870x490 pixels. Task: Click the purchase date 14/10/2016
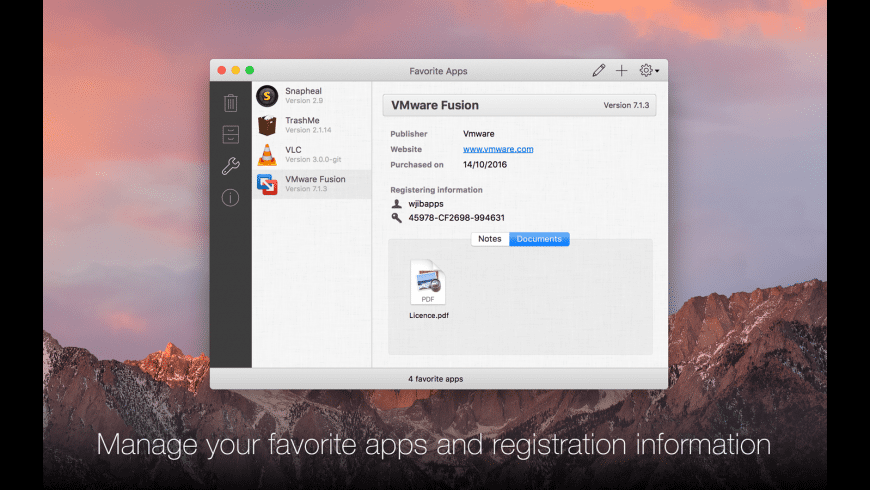(x=485, y=164)
